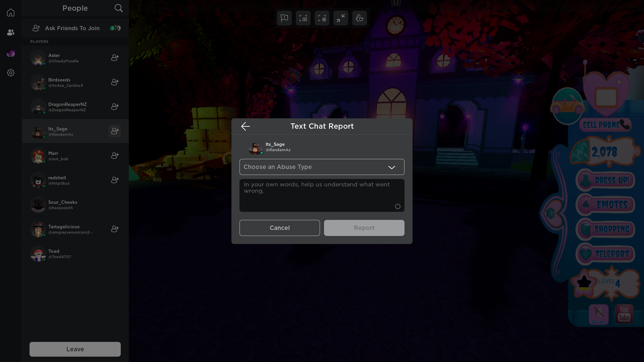This screenshot has height=362, width=644.
Task: Click the text input field in report dialog
Action: 322,194
